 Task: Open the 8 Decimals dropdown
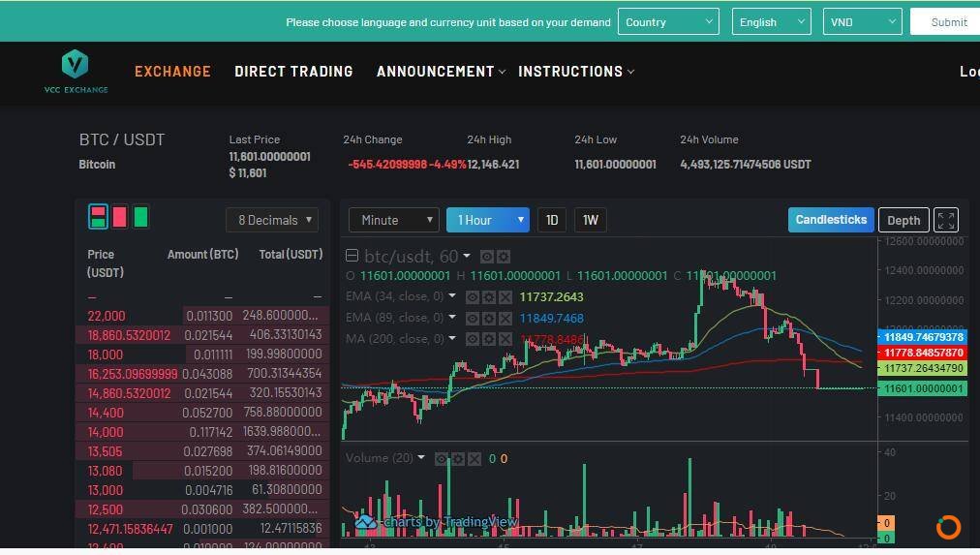pyautogui.click(x=272, y=220)
